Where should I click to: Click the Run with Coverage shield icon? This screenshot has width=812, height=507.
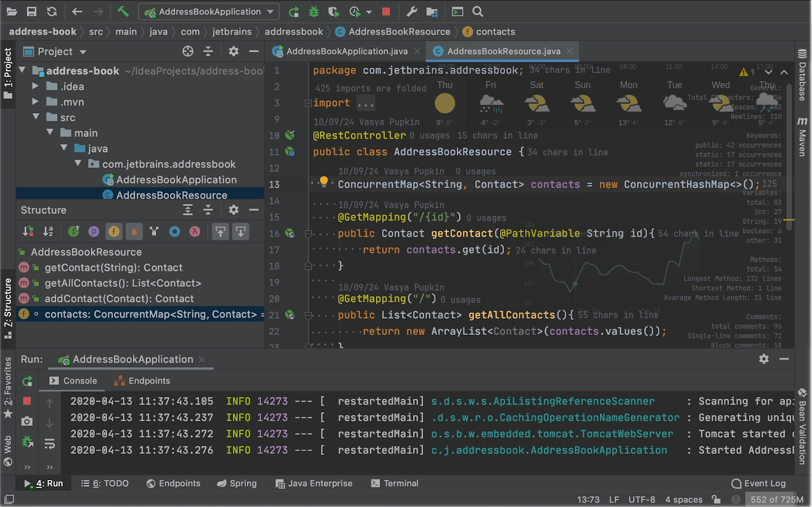point(334,11)
